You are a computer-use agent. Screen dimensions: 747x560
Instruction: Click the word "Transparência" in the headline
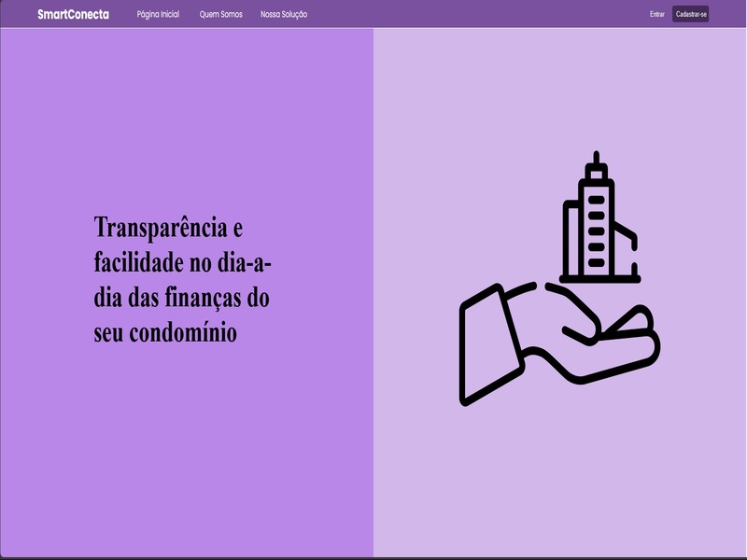[161, 229]
